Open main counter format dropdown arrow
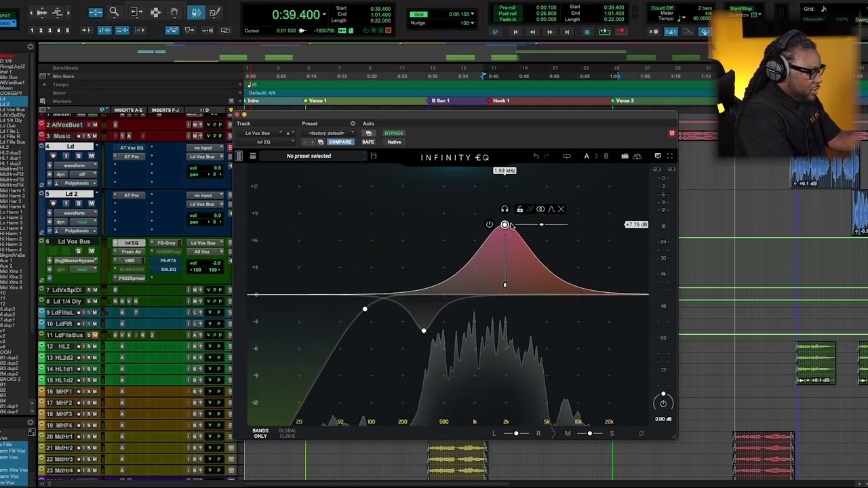This screenshot has width=868, height=488. [x=323, y=14]
